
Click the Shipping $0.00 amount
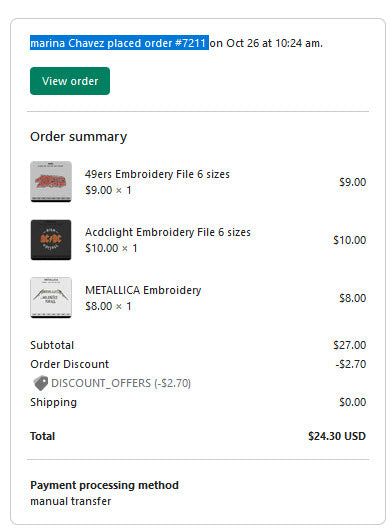pos(352,402)
